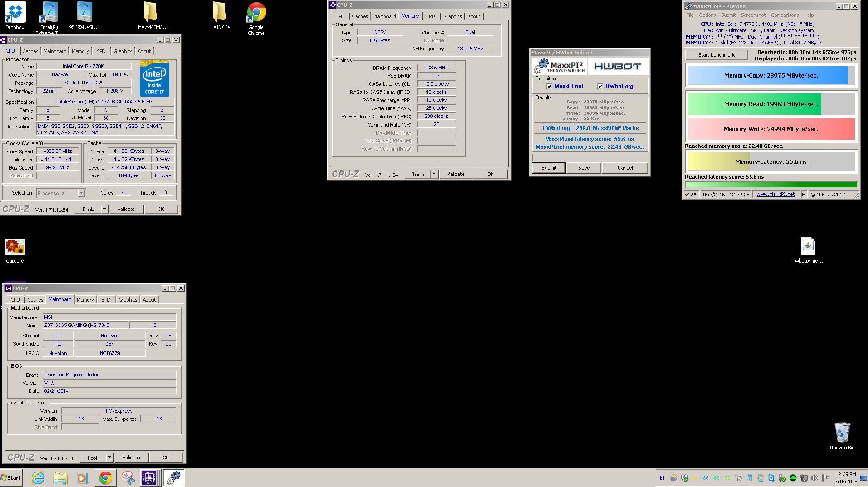Click the taskbar clock showing 12:39 PM
The width and height of the screenshot is (868, 487).
(845, 478)
